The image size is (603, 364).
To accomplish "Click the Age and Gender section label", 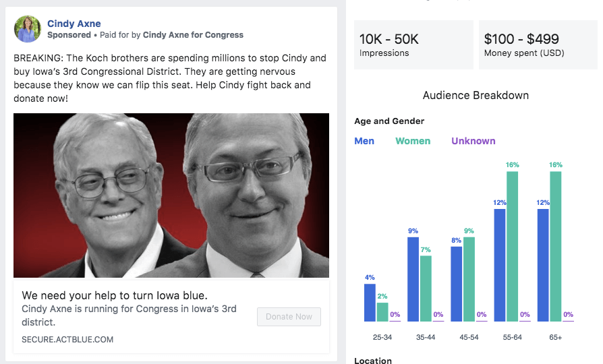I will 389,121.
